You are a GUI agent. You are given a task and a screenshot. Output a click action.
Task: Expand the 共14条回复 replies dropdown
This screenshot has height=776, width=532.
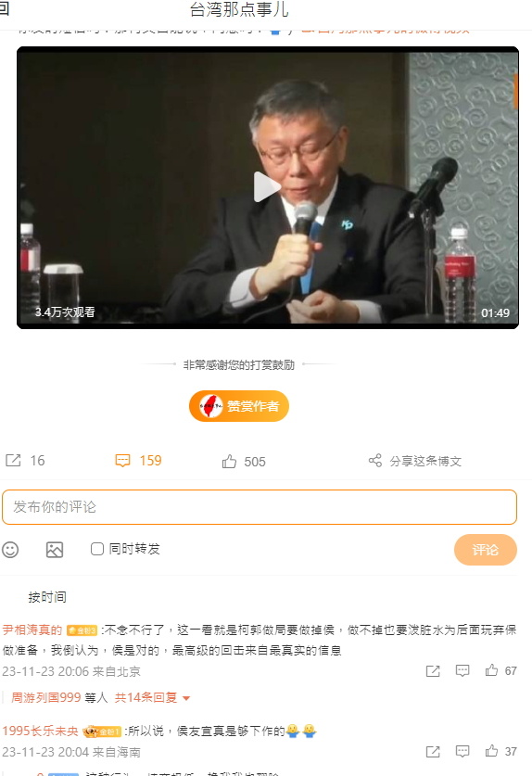[x=152, y=698]
